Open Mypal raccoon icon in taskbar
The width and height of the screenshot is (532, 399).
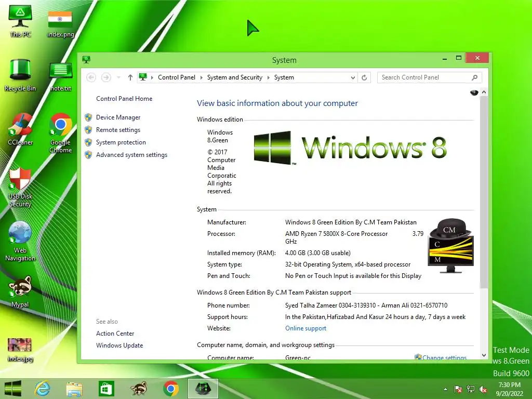click(138, 389)
